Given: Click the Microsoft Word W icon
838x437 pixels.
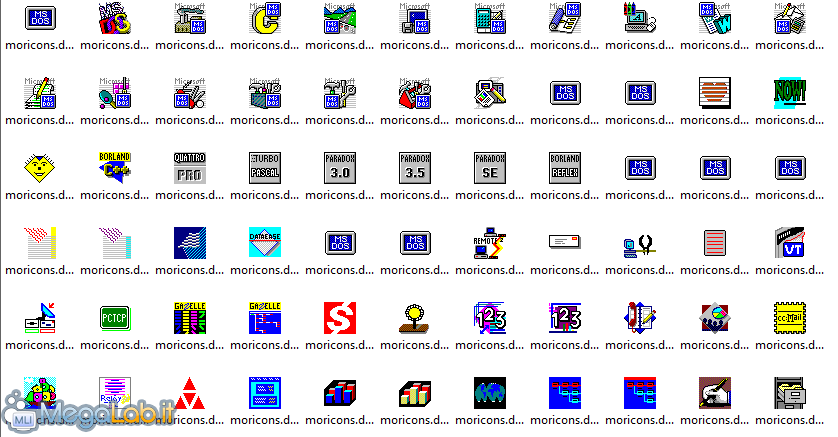Looking at the screenshot, I should (x=715, y=18).
